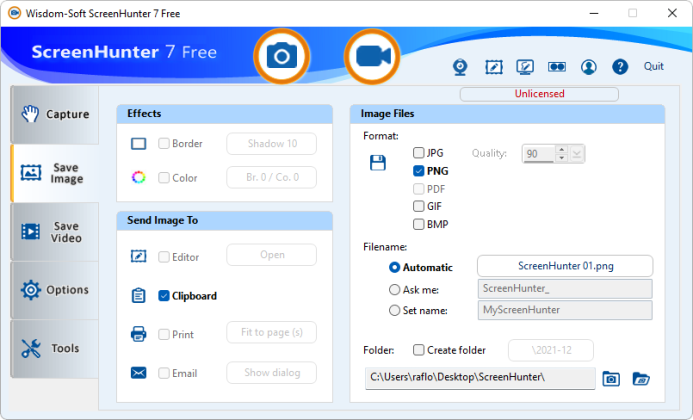Enable the Border effect checkbox
Image resolution: width=693 pixels, height=420 pixels.
(164, 143)
